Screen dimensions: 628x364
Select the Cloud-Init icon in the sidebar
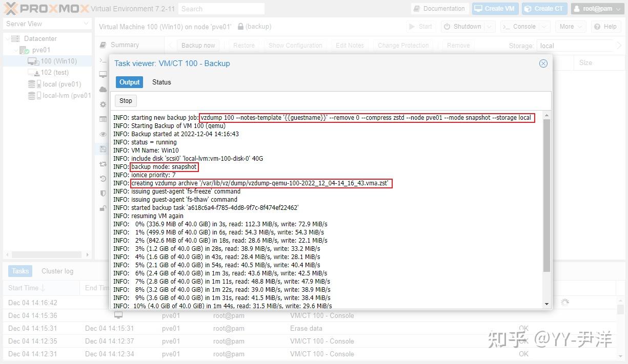click(x=103, y=89)
